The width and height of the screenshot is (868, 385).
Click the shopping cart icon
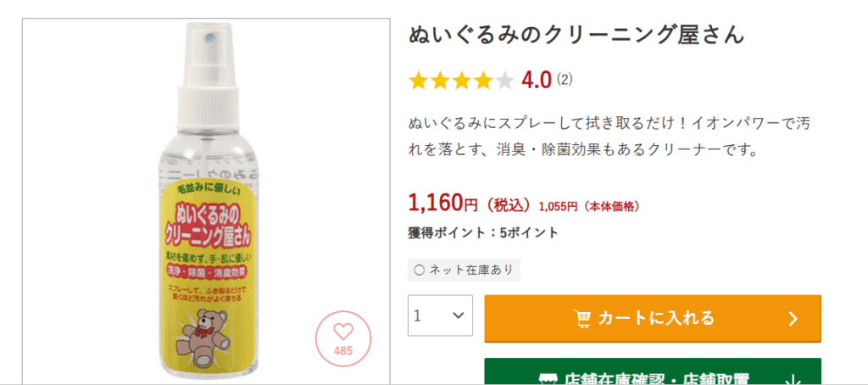click(x=582, y=318)
